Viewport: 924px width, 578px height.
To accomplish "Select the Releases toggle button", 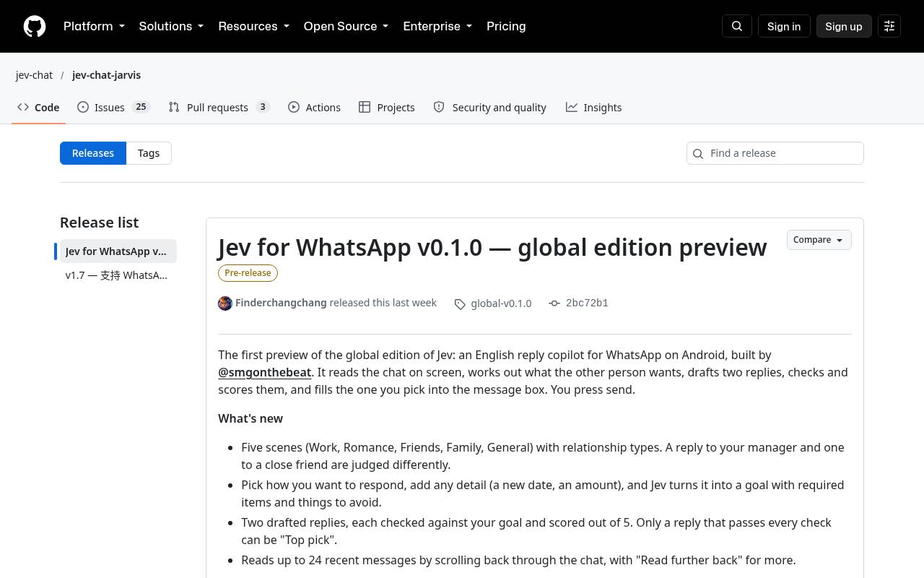I will click(x=93, y=153).
